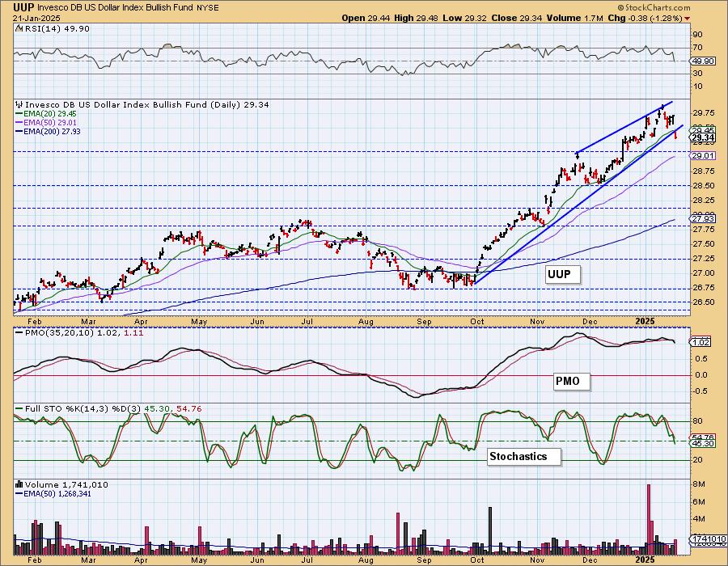The image size is (728, 566).
Task: Click the 29.01 EMA tag on price axis
Action: (x=703, y=156)
